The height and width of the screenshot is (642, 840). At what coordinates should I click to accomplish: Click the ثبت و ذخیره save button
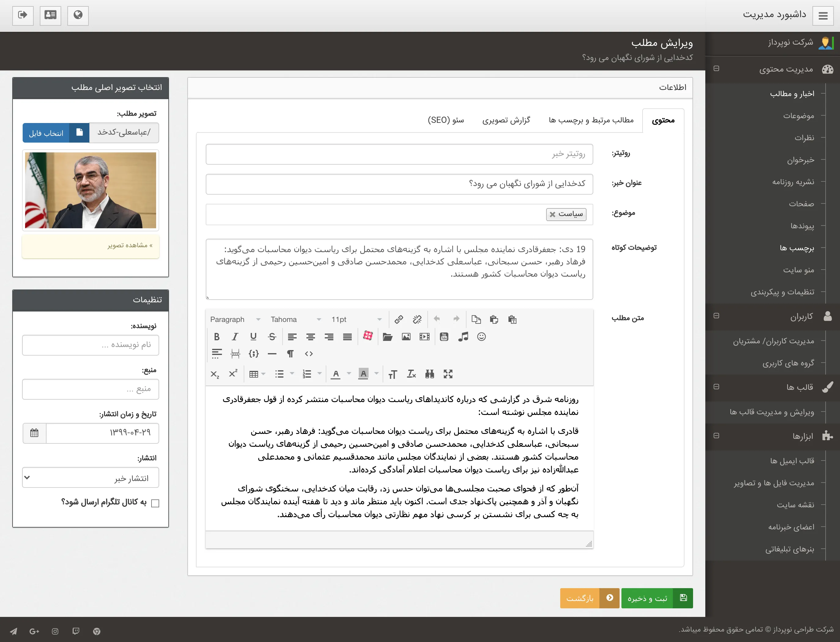tap(656, 598)
